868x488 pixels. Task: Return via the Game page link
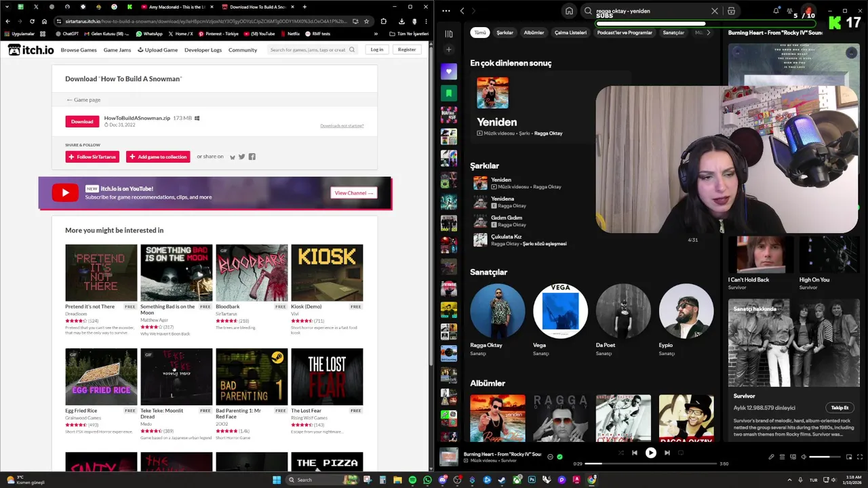click(83, 100)
